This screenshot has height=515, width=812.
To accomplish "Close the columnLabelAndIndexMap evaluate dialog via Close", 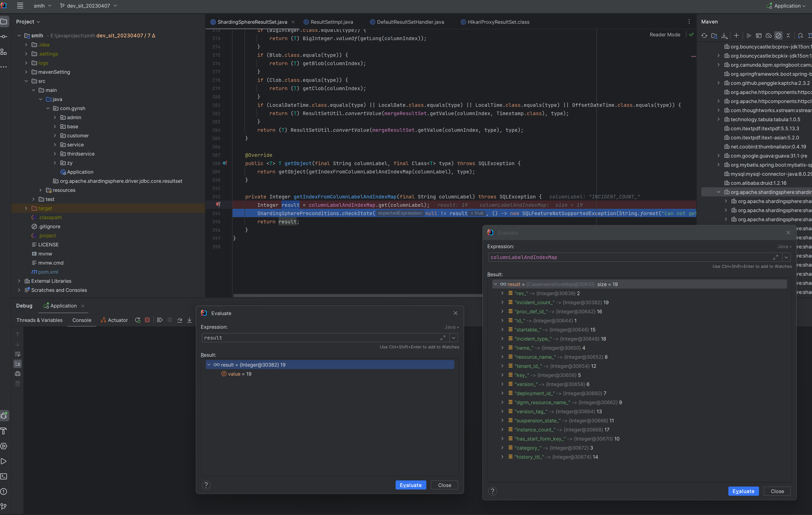I will point(777,491).
